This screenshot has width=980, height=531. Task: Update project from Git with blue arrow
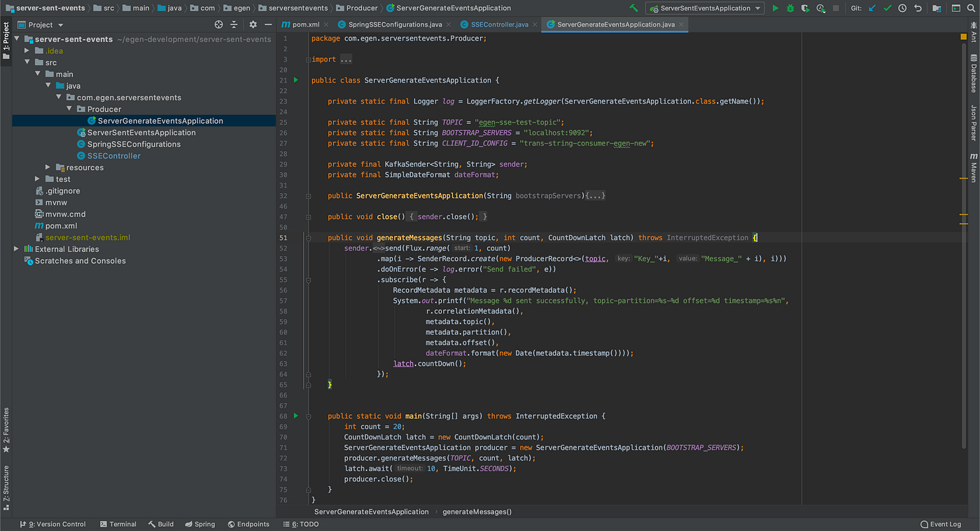(x=871, y=8)
